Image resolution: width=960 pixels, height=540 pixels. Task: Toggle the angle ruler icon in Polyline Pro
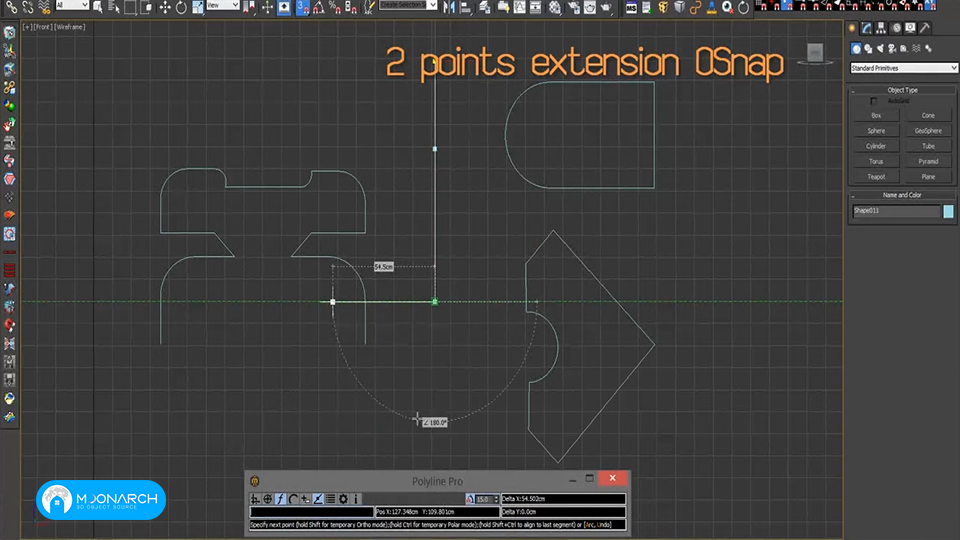(318, 499)
